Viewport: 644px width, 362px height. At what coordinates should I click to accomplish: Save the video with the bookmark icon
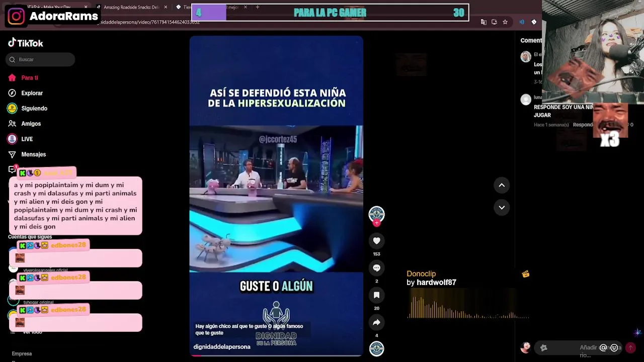coord(376,295)
